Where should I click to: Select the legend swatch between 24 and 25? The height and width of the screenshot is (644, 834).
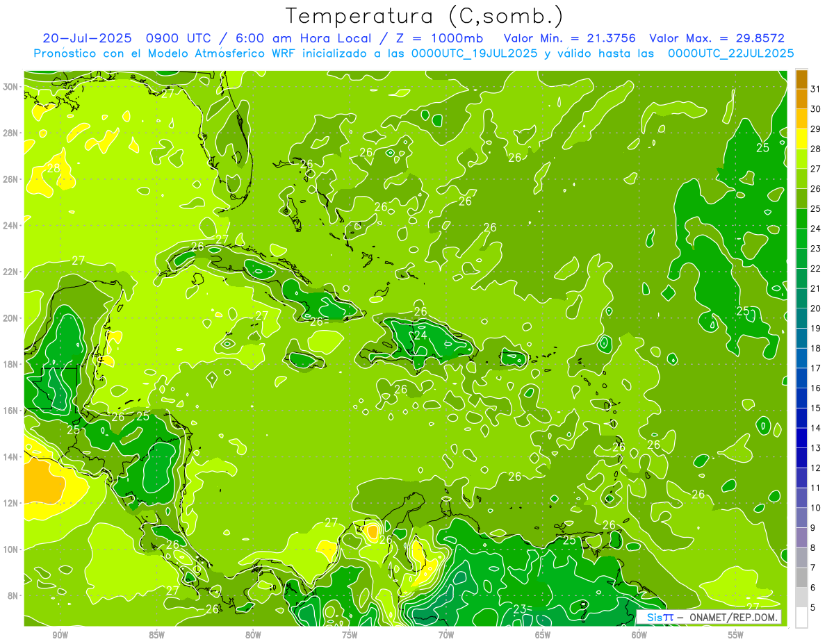pos(801,219)
